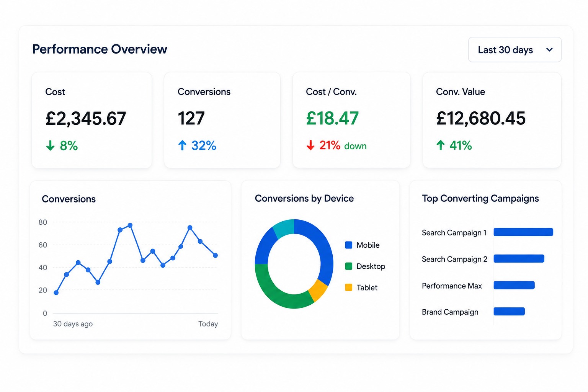588x392 pixels.
Task: Click the Performance Max bar
Action: [514, 285]
